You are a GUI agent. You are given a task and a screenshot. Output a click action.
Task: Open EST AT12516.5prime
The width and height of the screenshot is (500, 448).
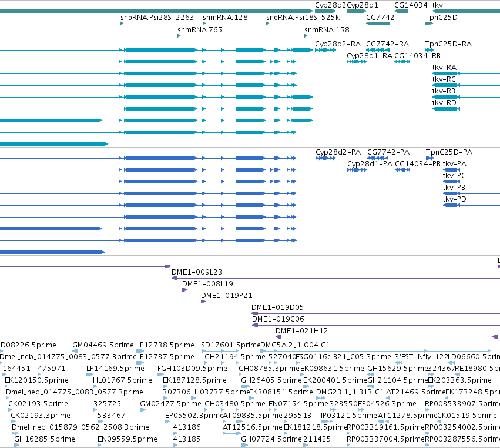[x=253, y=427]
